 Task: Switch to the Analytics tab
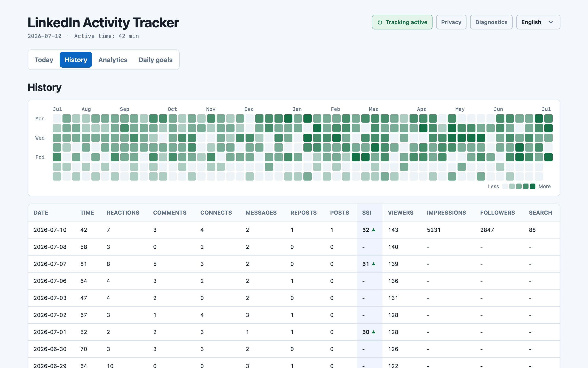coord(113,60)
